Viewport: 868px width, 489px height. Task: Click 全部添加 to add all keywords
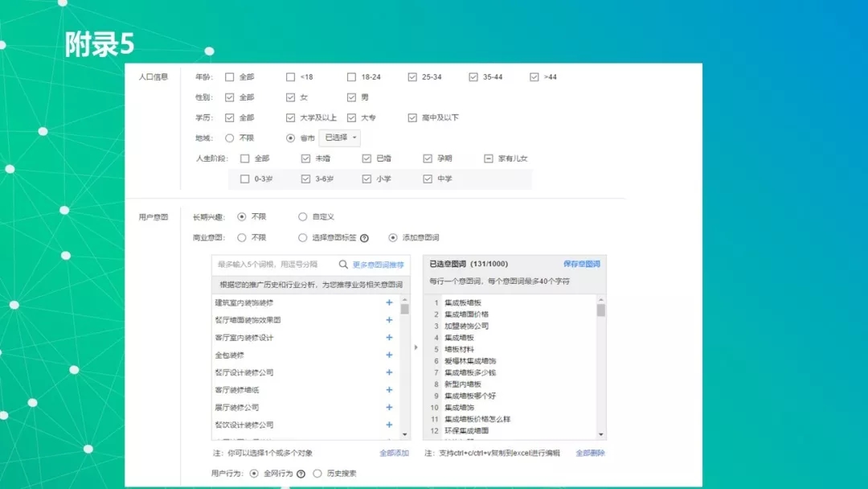click(394, 454)
